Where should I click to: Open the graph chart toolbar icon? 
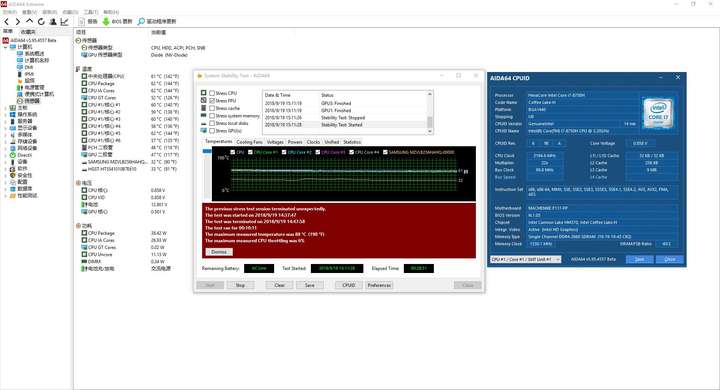[64, 22]
